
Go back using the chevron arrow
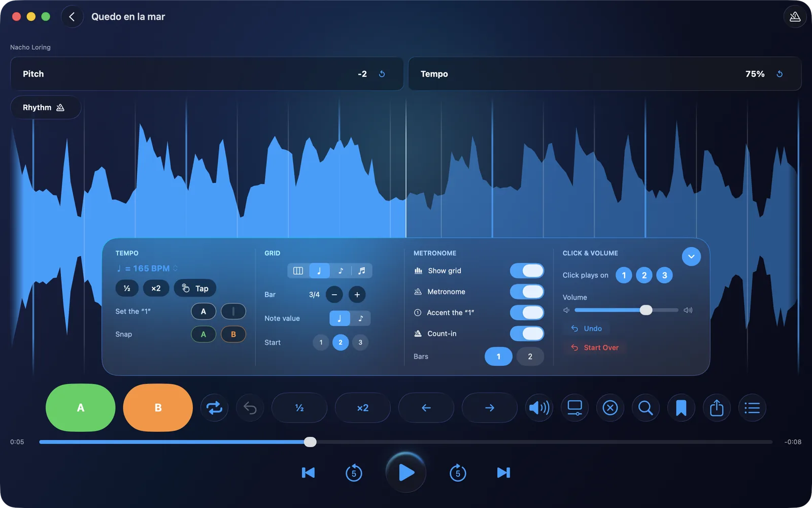click(x=72, y=17)
